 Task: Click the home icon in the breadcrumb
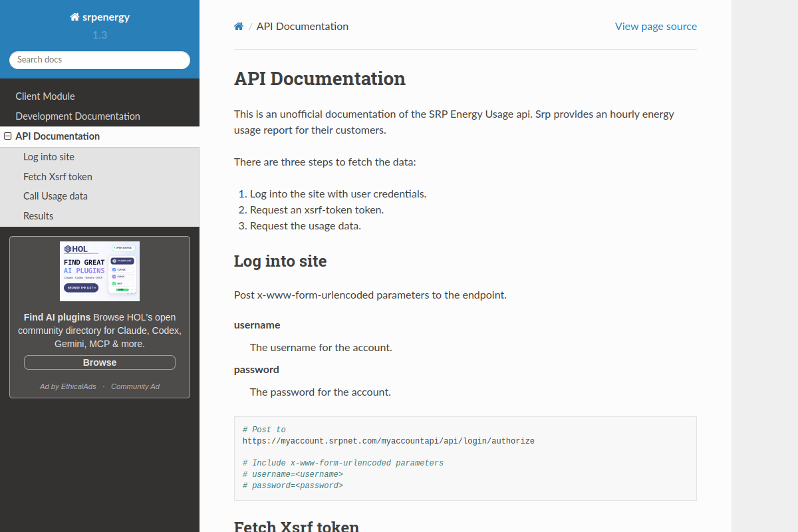[239, 27]
